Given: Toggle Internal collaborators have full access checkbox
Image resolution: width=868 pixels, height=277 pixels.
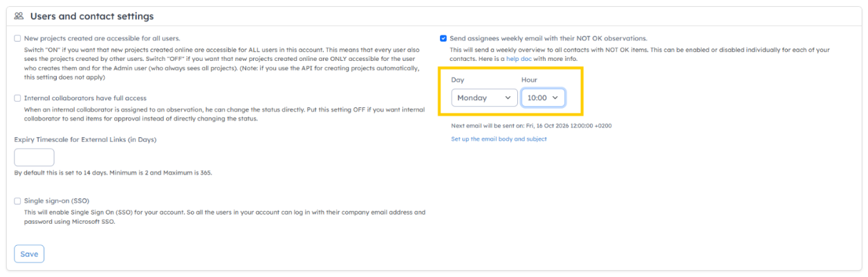Looking at the screenshot, I should (17, 98).
